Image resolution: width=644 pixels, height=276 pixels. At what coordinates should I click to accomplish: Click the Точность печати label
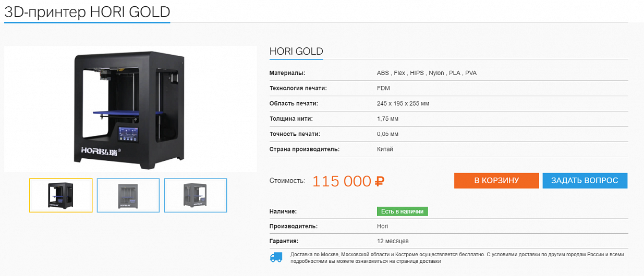point(295,134)
